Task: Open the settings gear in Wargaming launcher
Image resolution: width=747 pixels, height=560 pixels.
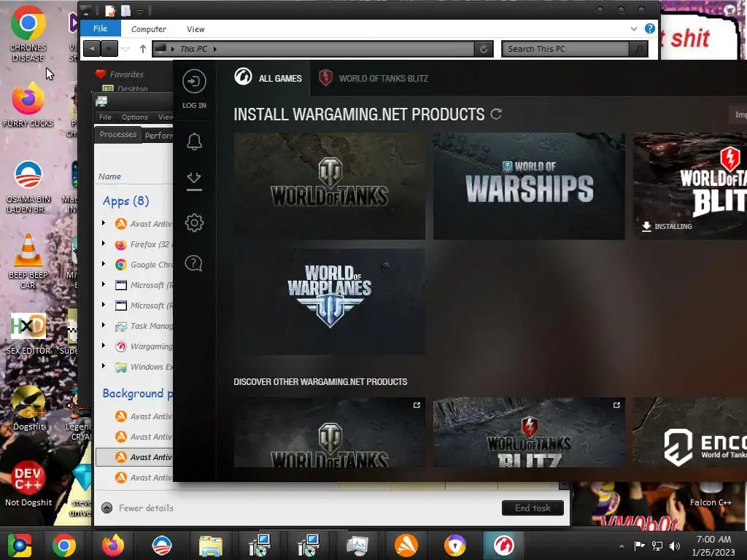Action: pos(194,222)
